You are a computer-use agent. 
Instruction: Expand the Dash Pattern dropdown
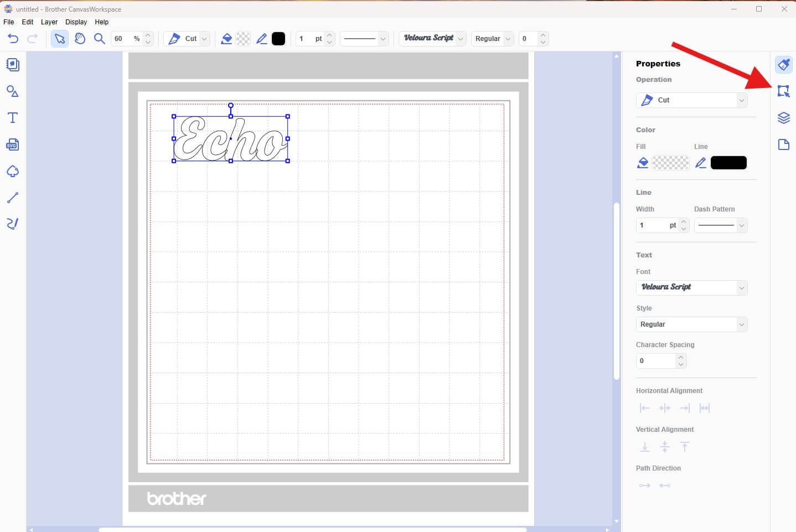pos(741,225)
